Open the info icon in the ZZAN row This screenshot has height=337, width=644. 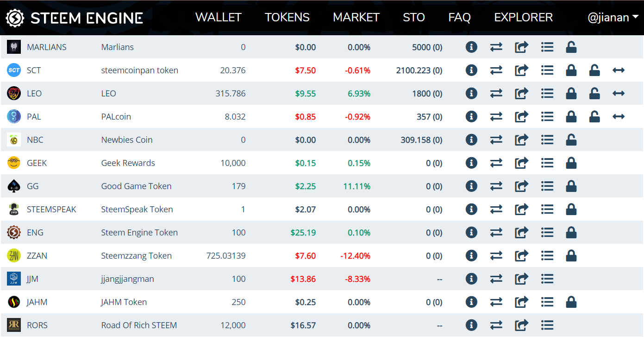(x=471, y=255)
